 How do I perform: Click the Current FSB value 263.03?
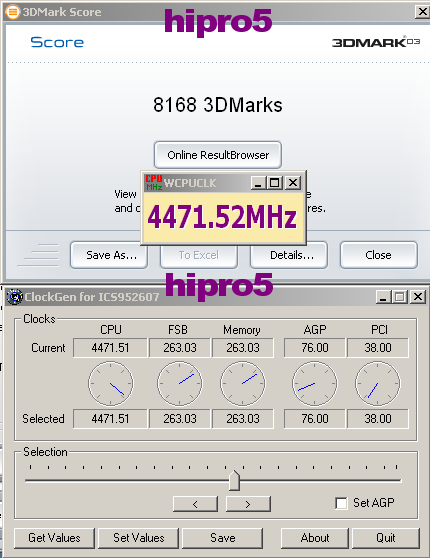[180, 348]
